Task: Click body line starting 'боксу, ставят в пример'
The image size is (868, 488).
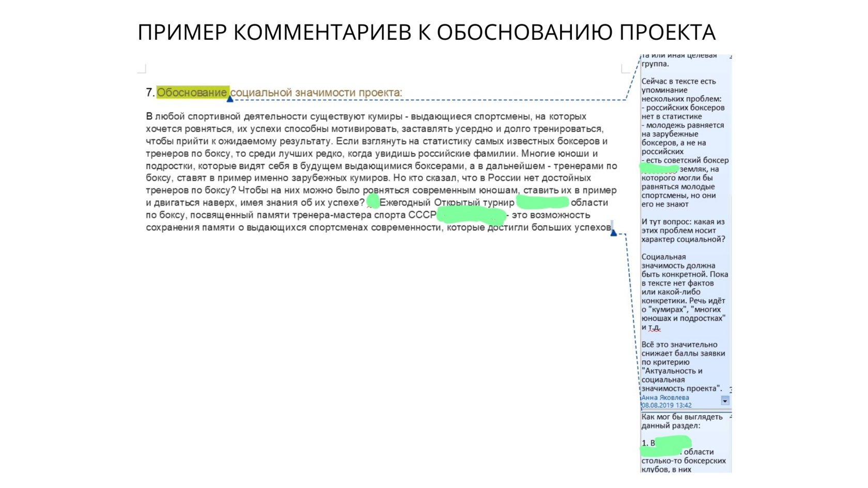Action: tap(368, 178)
